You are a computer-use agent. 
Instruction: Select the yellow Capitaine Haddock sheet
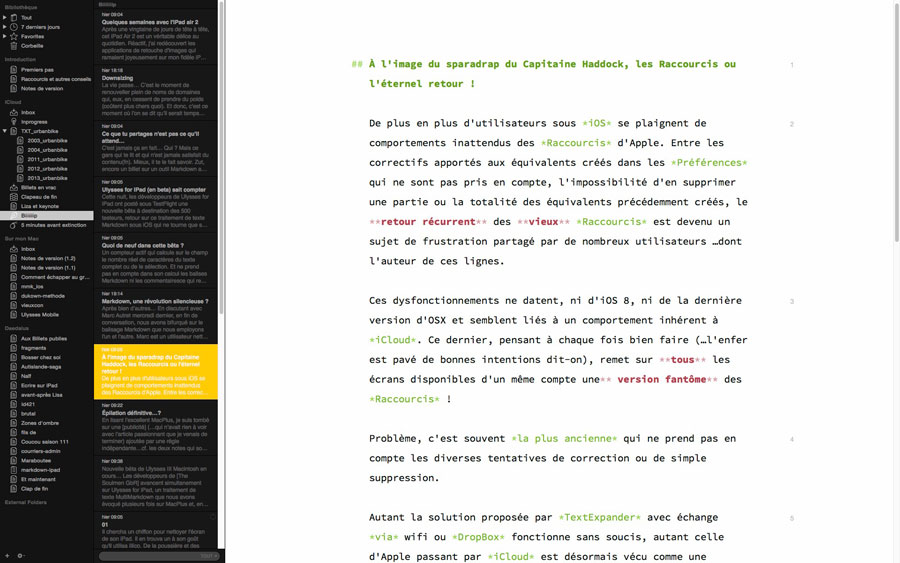pyautogui.click(x=156, y=372)
